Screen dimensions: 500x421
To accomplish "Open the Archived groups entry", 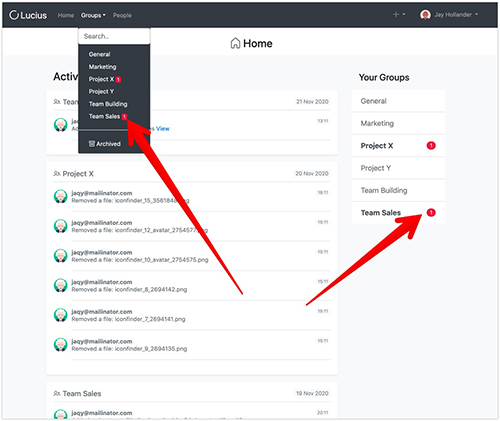I will (105, 144).
